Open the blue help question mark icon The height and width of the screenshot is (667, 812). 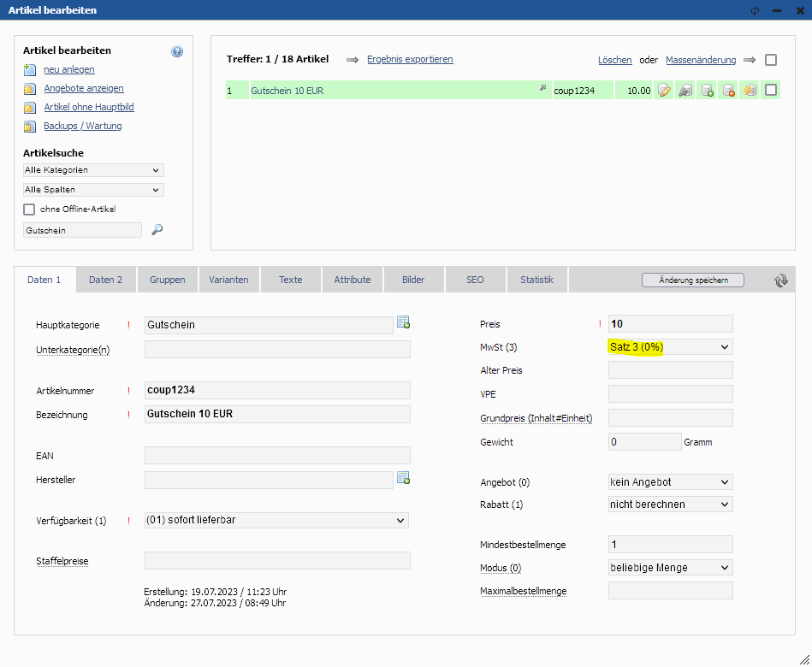(177, 51)
